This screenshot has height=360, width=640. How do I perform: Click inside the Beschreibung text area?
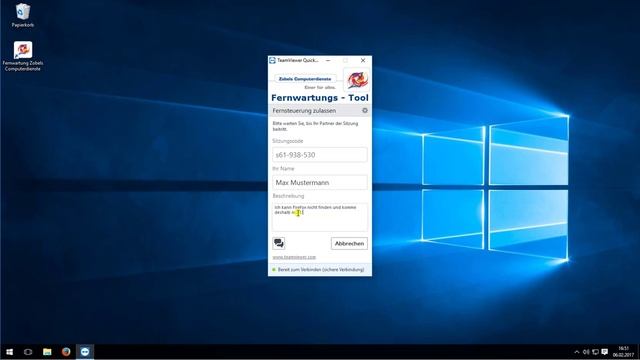(320, 217)
